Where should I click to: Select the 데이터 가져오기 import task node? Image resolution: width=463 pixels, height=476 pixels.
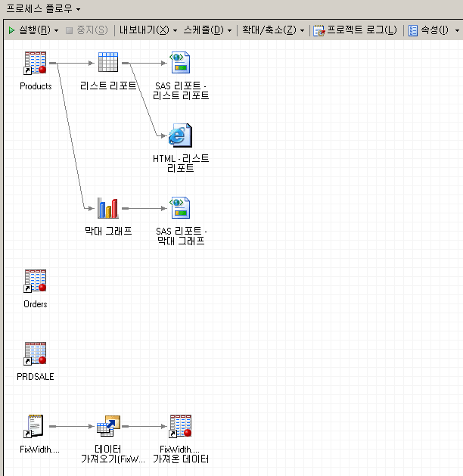pyautogui.click(x=108, y=426)
